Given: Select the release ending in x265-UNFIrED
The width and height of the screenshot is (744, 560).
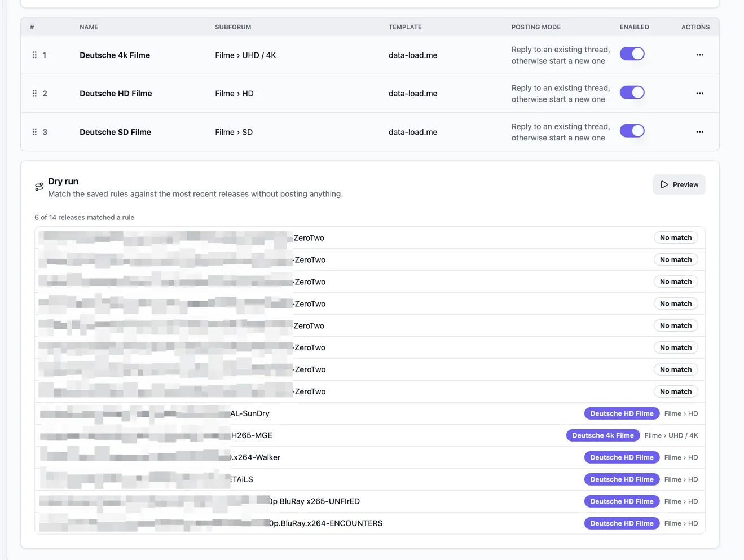Looking at the screenshot, I should pyautogui.click(x=369, y=501).
